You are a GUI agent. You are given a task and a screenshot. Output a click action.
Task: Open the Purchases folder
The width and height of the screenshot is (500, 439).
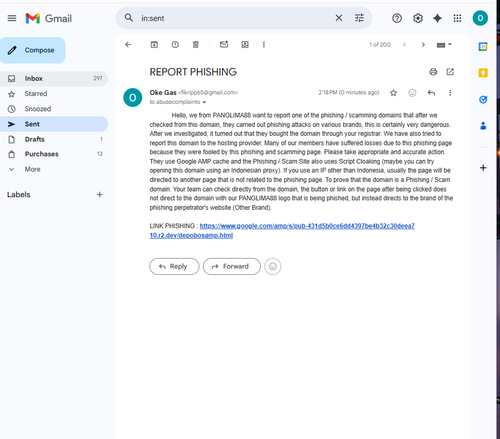click(54, 154)
